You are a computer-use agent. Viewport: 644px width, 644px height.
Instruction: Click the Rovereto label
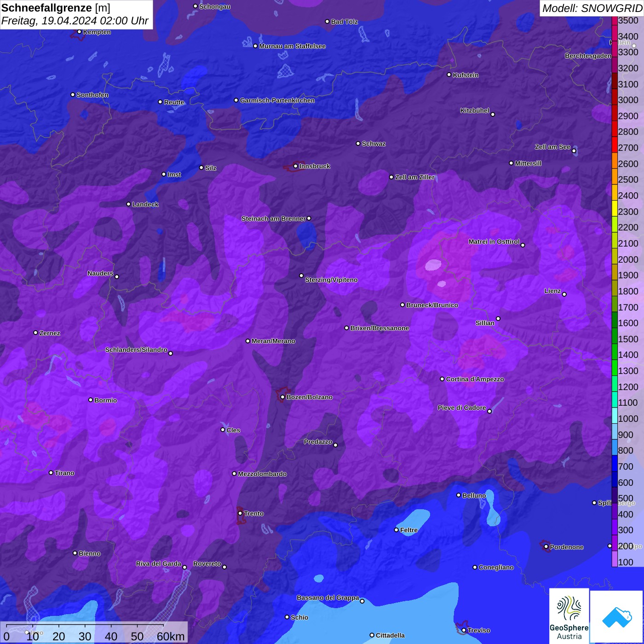point(207,563)
